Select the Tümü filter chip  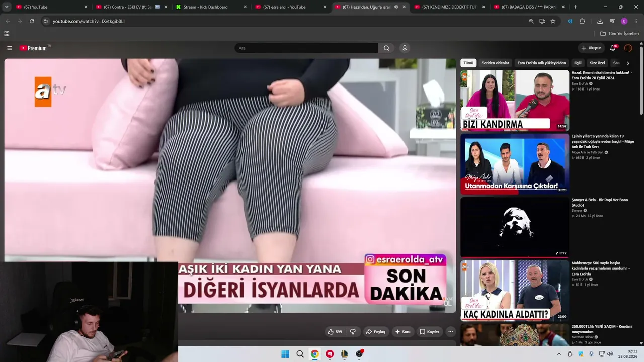[468, 63]
